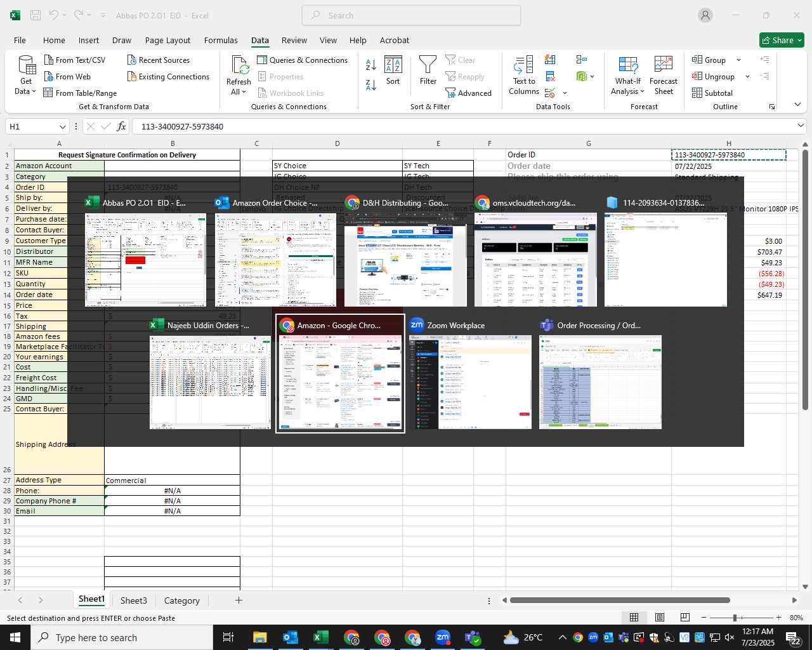Switch to Page Layout view
Image resolution: width=812 pixels, height=650 pixels.
click(659, 618)
